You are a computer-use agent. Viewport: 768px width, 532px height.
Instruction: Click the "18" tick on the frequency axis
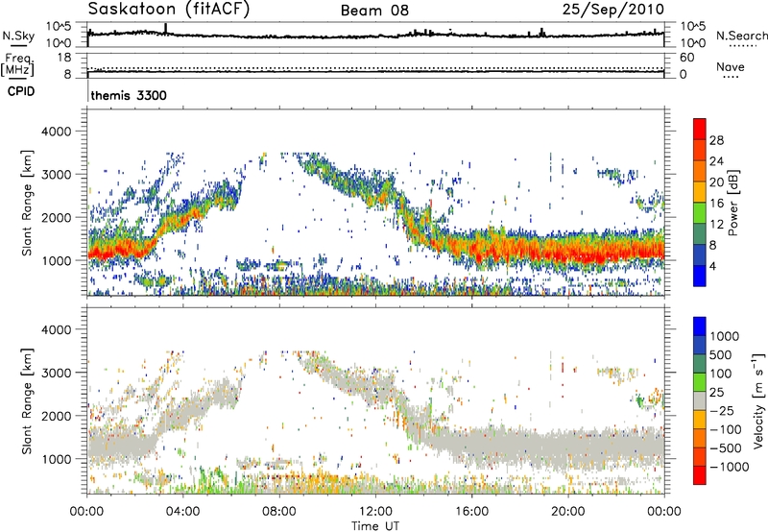pos(64,58)
